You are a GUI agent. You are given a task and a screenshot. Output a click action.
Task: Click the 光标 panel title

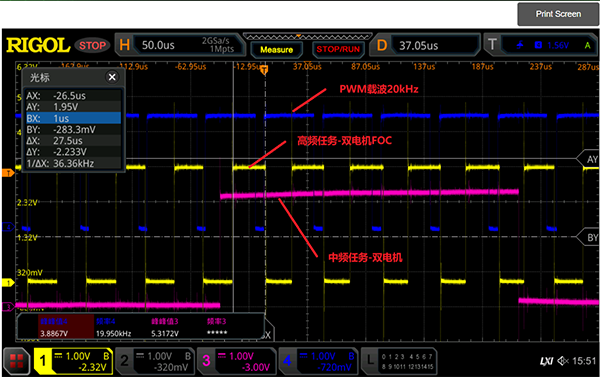(x=40, y=78)
